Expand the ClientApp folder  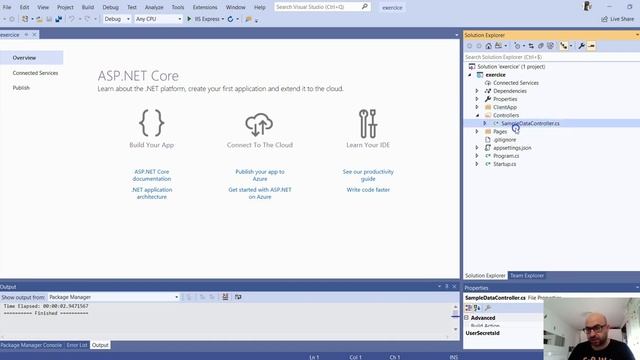pyautogui.click(x=477, y=107)
